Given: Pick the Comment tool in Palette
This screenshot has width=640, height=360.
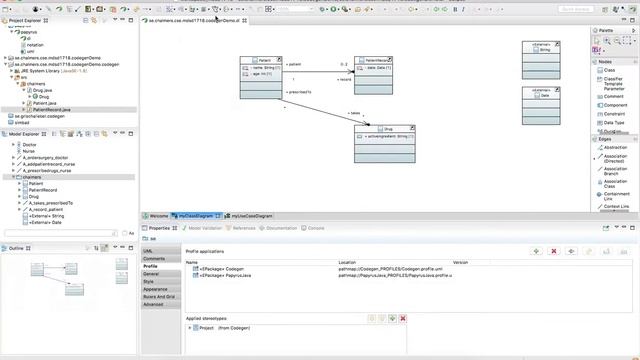Looking at the screenshot, I should pyautogui.click(x=610, y=97).
